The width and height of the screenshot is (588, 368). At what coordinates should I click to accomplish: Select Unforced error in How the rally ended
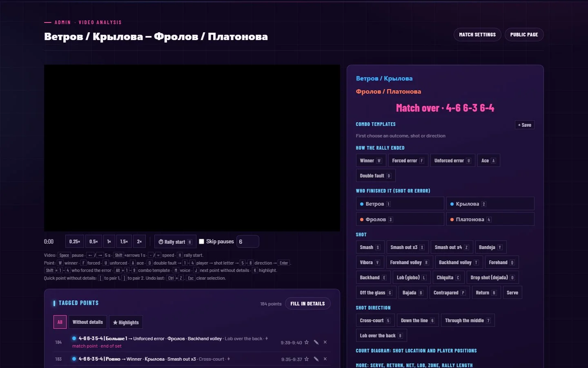tap(452, 161)
